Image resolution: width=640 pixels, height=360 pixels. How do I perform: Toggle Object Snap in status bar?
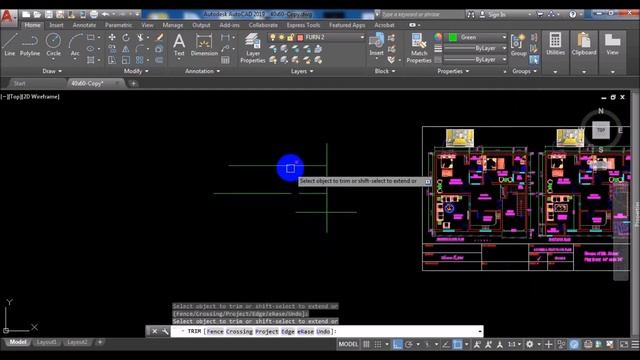[458, 344]
